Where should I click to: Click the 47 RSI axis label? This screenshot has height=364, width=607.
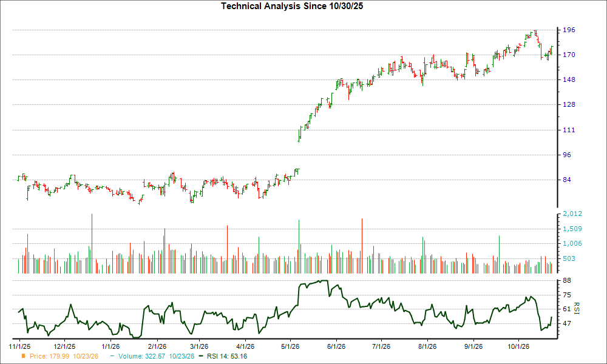566,323
